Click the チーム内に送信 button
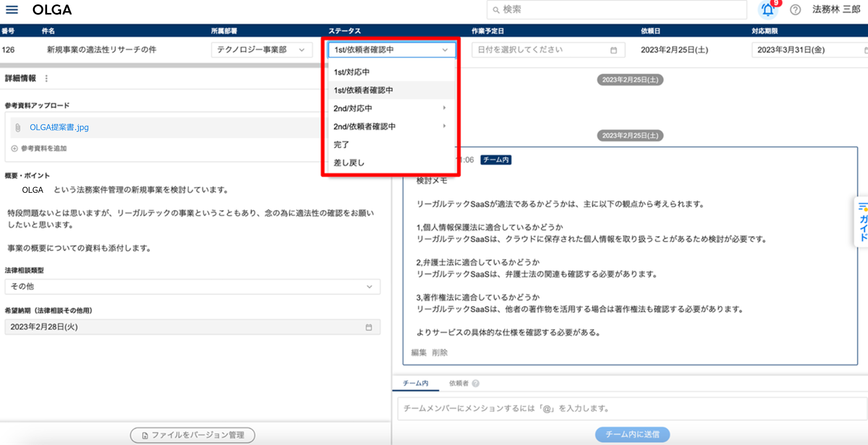The width and height of the screenshot is (868, 445). (632, 434)
